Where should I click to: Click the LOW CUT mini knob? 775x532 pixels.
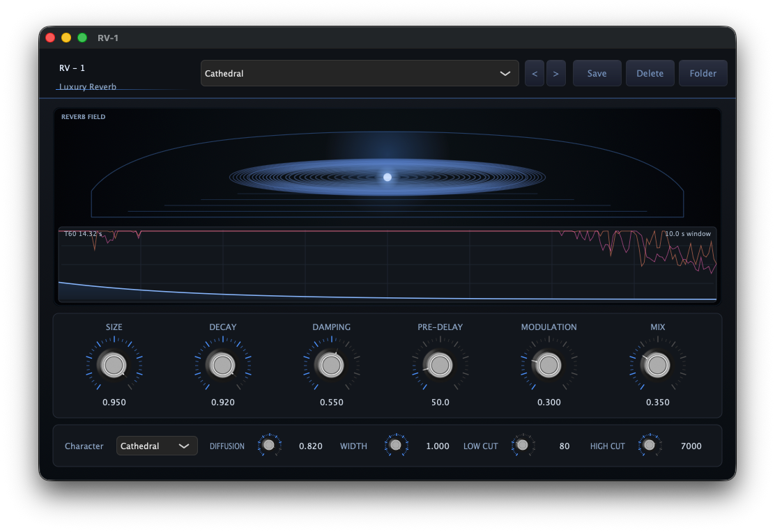pos(523,445)
